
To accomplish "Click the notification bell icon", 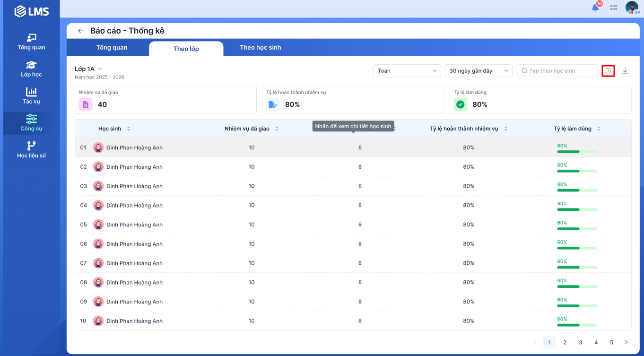I will 595,8.
